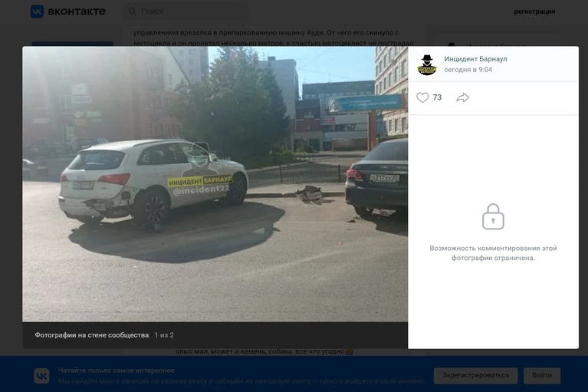Click the lock icon in comments area
588x392 pixels.
pos(493,216)
